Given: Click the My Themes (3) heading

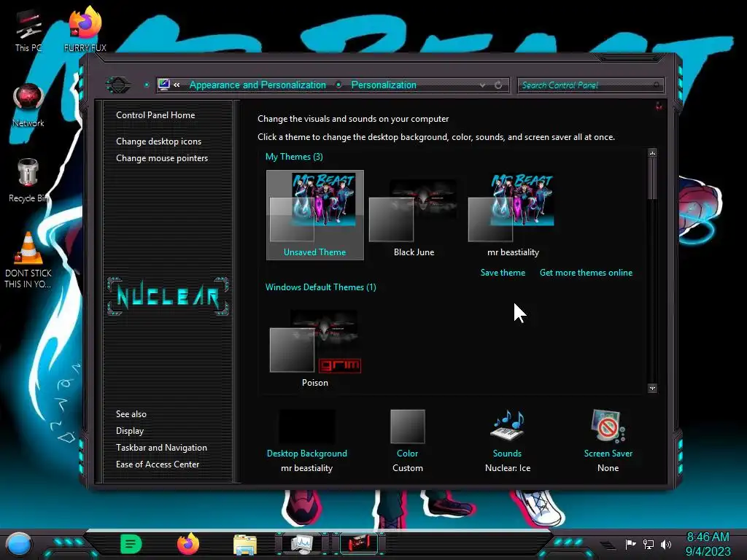Looking at the screenshot, I should (294, 157).
